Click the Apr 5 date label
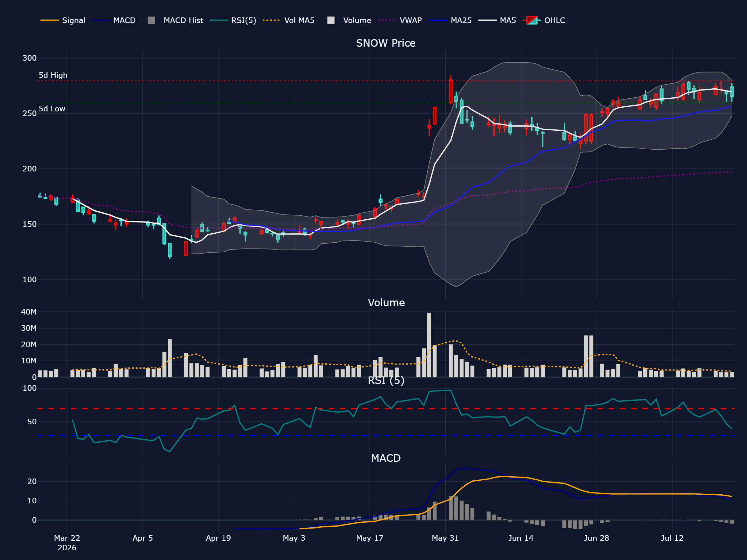This screenshot has height=560, width=747. pyautogui.click(x=143, y=538)
